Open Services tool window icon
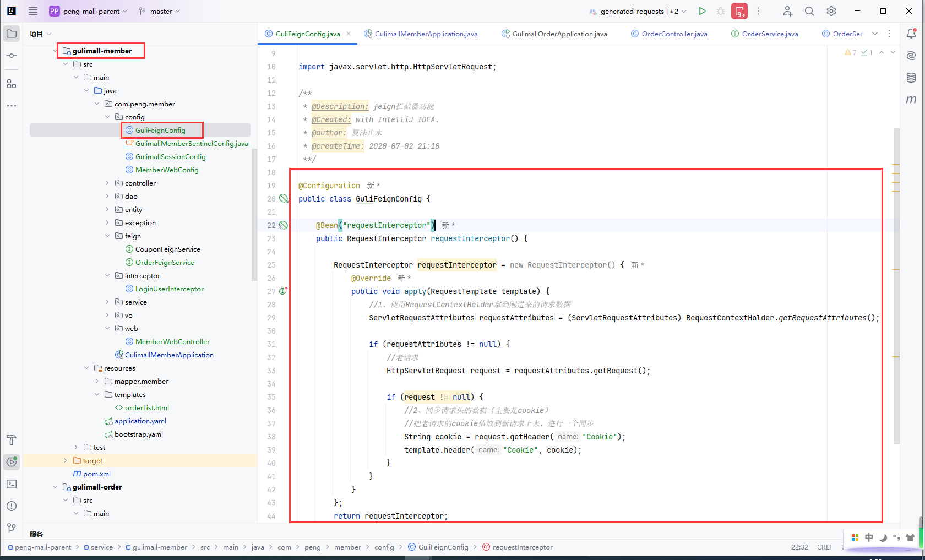The image size is (925, 560). (x=12, y=461)
